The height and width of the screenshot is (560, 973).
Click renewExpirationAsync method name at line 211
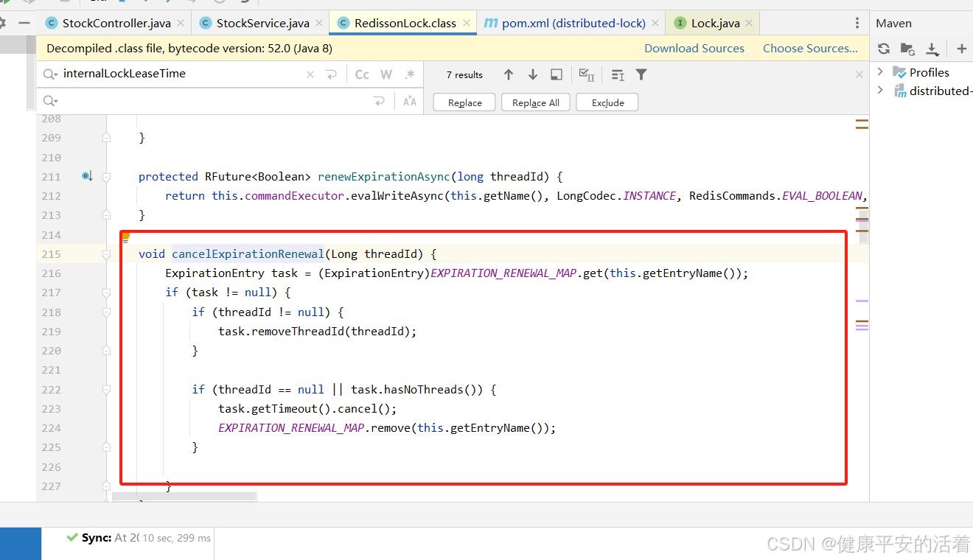coord(383,177)
